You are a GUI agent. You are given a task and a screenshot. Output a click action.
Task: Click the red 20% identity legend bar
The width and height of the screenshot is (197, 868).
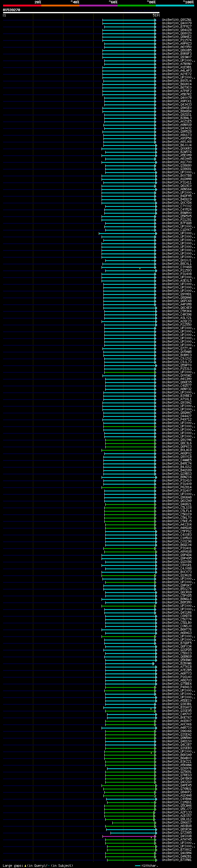coord(22,6)
